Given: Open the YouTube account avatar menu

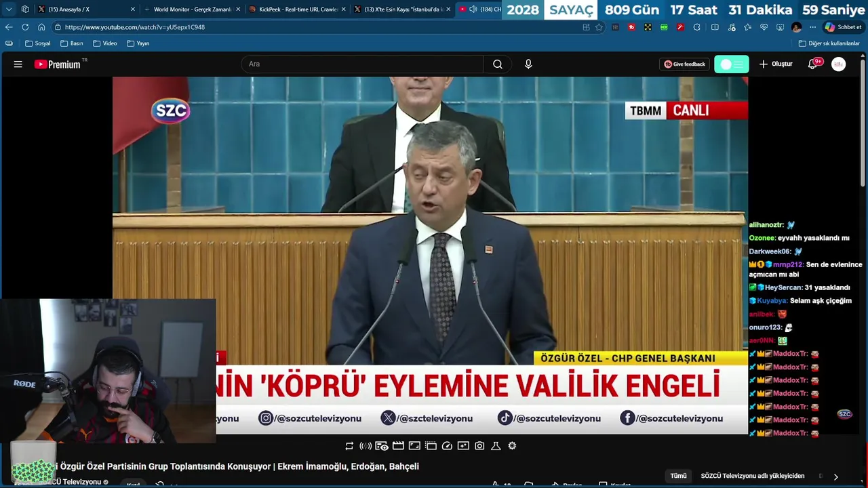Looking at the screenshot, I should 839,64.
